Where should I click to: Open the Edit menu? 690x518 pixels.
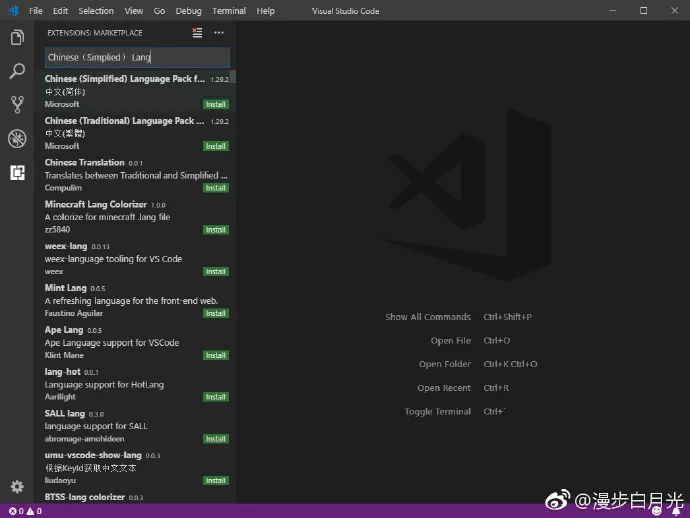click(x=60, y=11)
